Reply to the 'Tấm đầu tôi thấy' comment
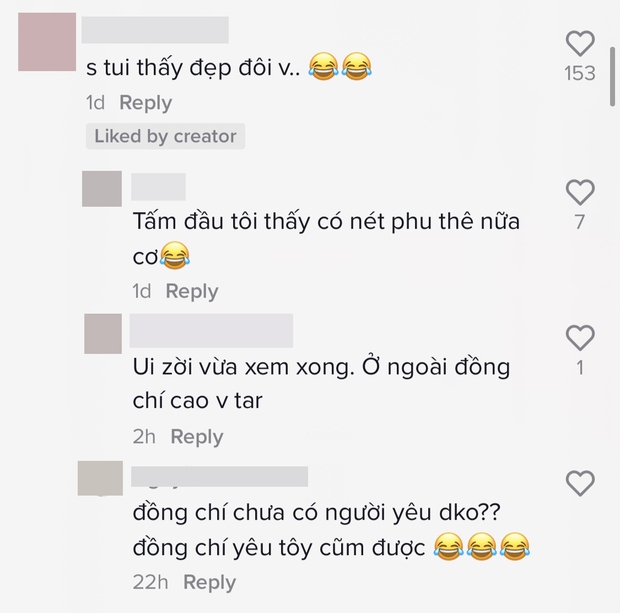 tap(192, 291)
